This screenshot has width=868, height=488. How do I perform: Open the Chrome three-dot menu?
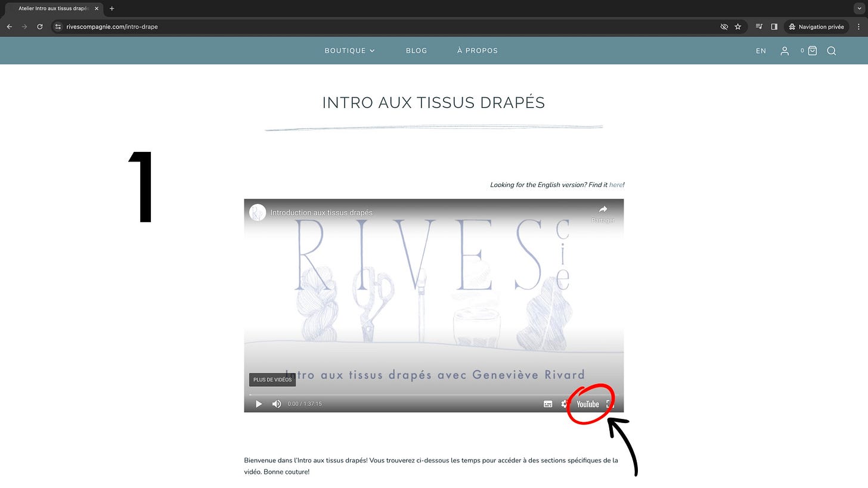859,27
